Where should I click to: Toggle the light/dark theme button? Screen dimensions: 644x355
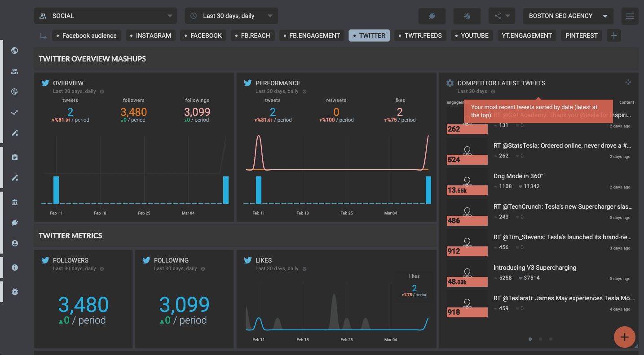coord(467,16)
